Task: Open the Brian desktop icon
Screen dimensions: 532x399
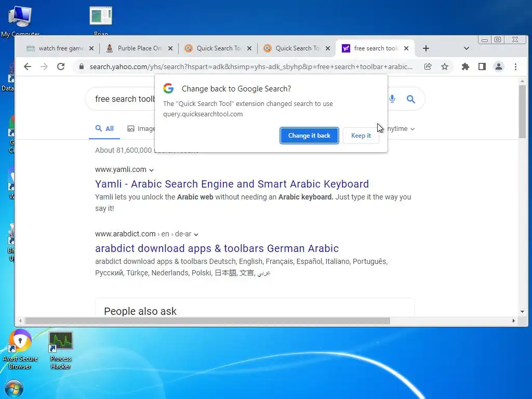Action: 101,20
